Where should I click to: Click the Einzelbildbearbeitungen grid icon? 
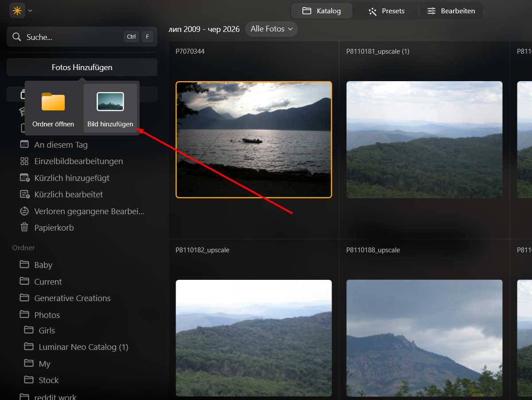[x=24, y=161]
